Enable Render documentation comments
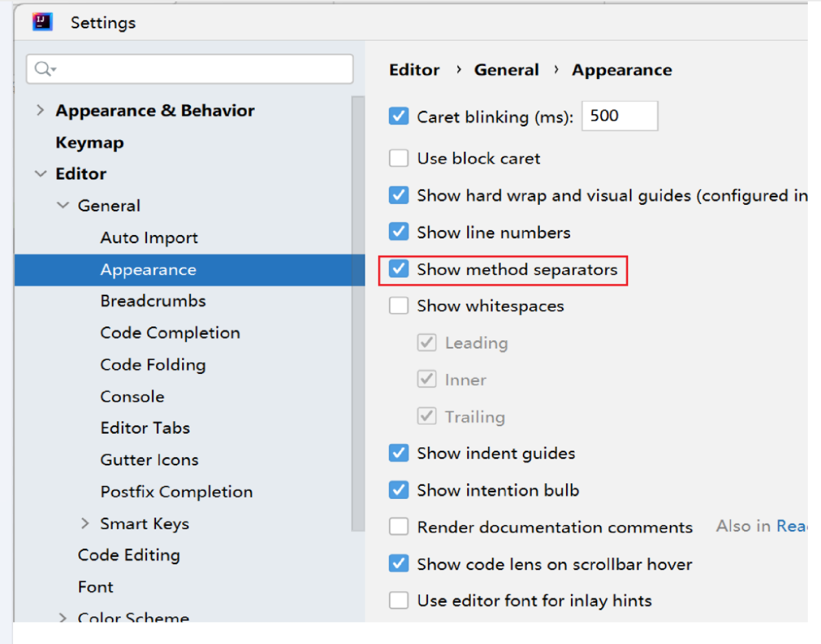This screenshot has height=644, width=821. [398, 527]
